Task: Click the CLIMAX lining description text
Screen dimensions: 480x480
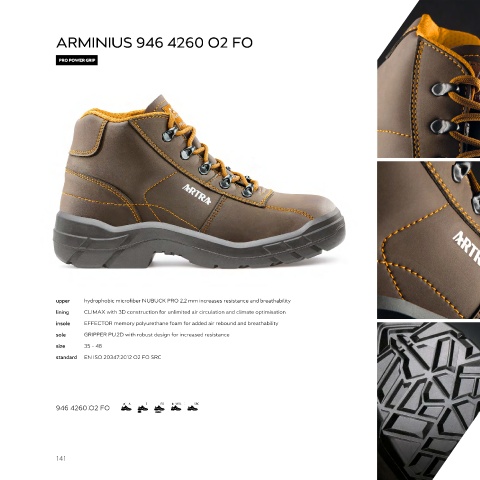Action: (185, 312)
